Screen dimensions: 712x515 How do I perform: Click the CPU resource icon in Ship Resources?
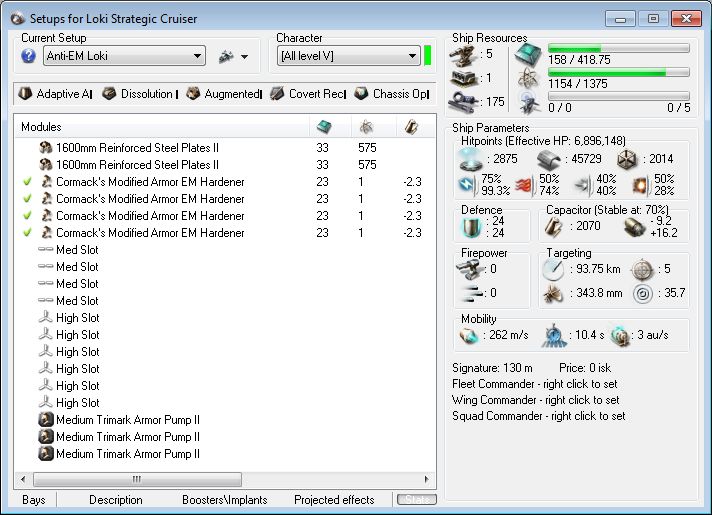point(528,55)
